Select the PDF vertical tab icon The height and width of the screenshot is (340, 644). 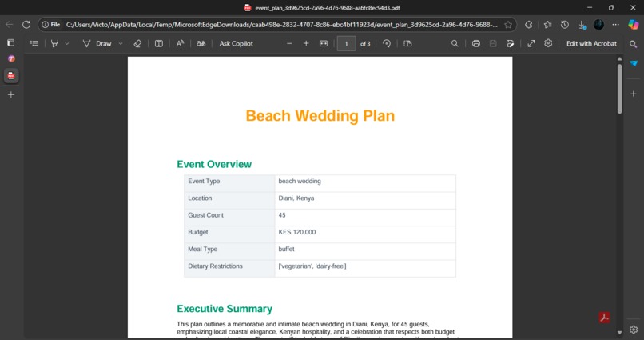11,76
